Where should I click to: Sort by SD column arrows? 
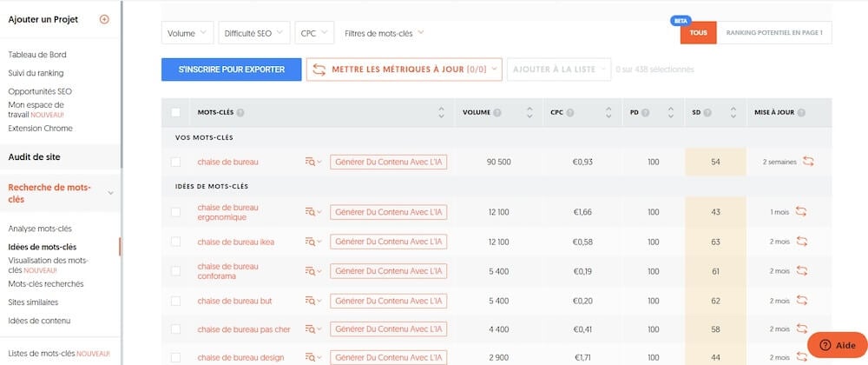tap(733, 112)
